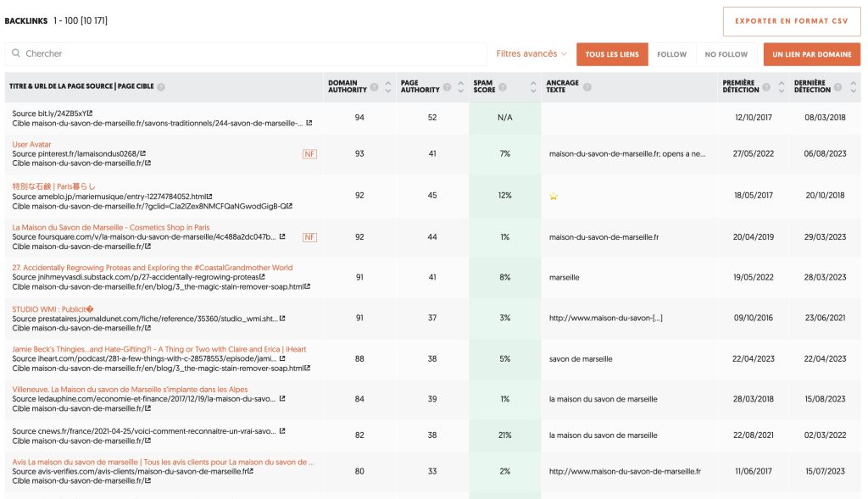Sort table by Dernière Détection arrows
The image size is (868, 499).
853,87
